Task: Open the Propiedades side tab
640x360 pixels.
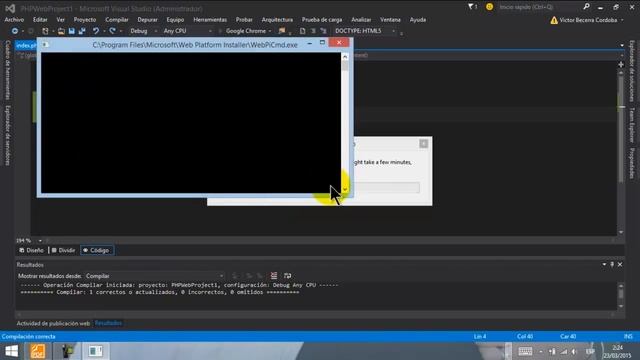Action: coord(631,163)
